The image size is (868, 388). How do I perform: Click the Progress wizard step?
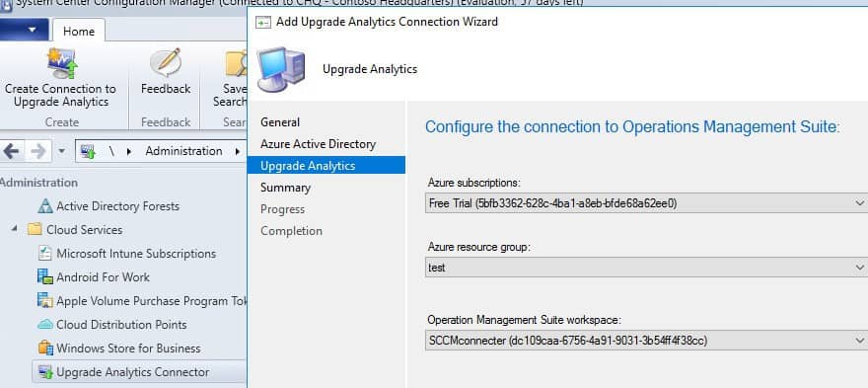[282, 209]
